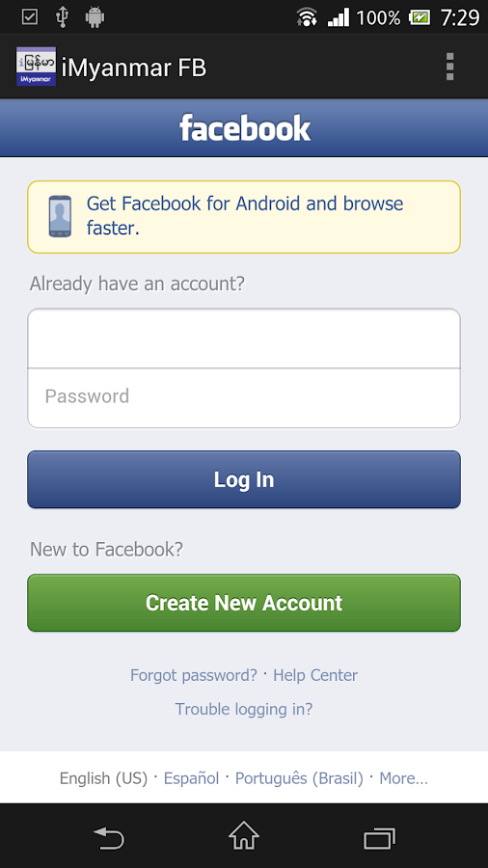This screenshot has height=868, width=488.
Task: Tap the Android back navigation icon
Action: coord(109,837)
